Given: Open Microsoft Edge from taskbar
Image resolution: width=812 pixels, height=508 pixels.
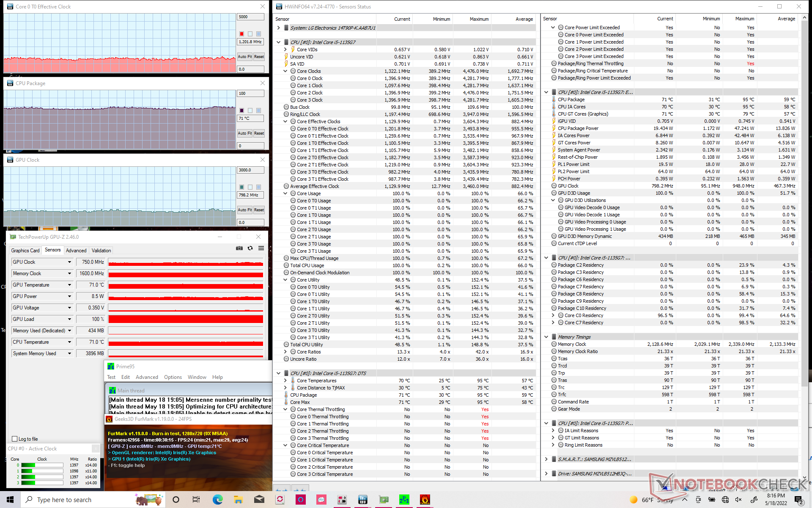Looking at the screenshot, I should point(217,500).
